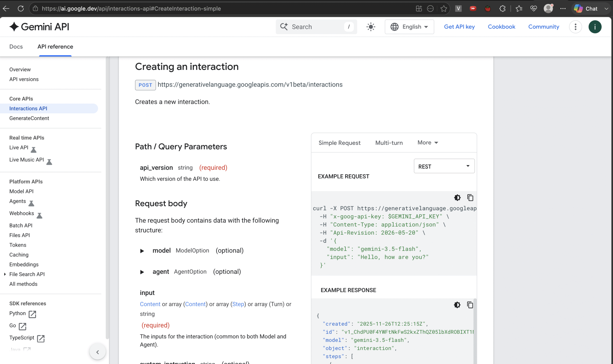Open Live API in the sidebar
The height and width of the screenshot is (364, 613).
(19, 147)
